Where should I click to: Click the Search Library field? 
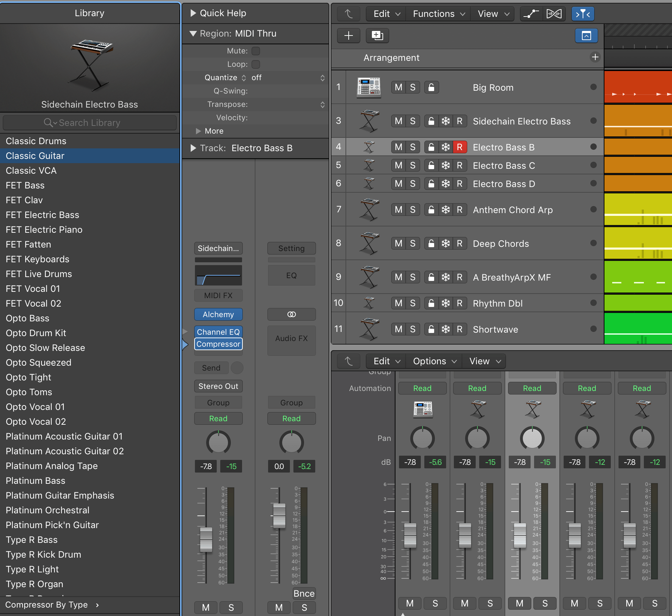pyautogui.click(x=89, y=123)
